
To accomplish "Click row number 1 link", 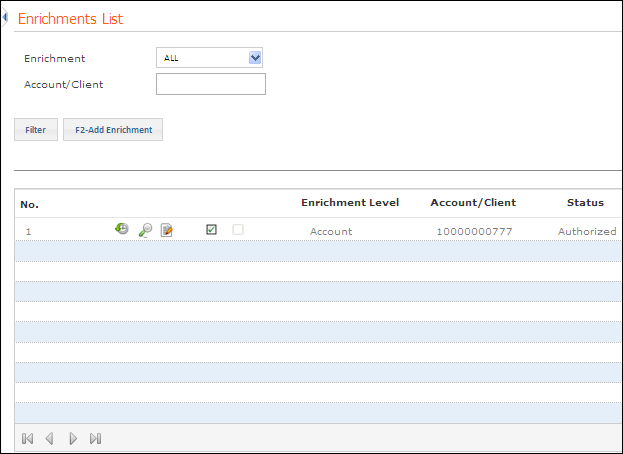I will tap(28, 231).
